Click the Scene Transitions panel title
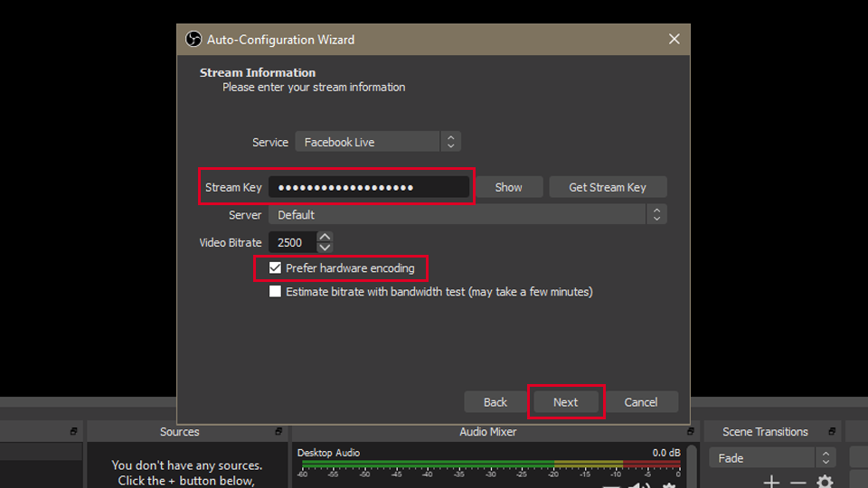This screenshot has height=488, width=868. 765,432
